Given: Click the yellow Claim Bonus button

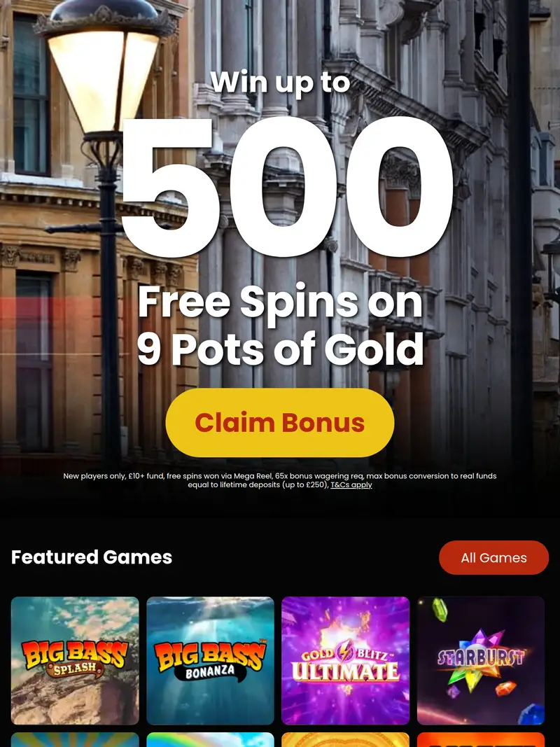Looking at the screenshot, I should (x=280, y=423).
